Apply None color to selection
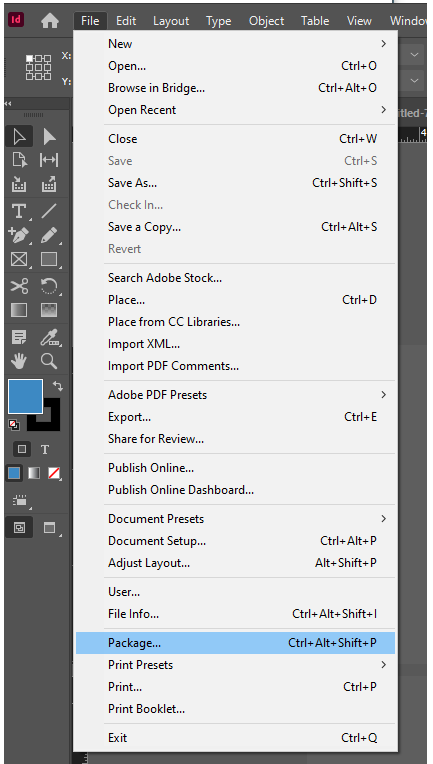The height and width of the screenshot is (764, 433). [54, 473]
